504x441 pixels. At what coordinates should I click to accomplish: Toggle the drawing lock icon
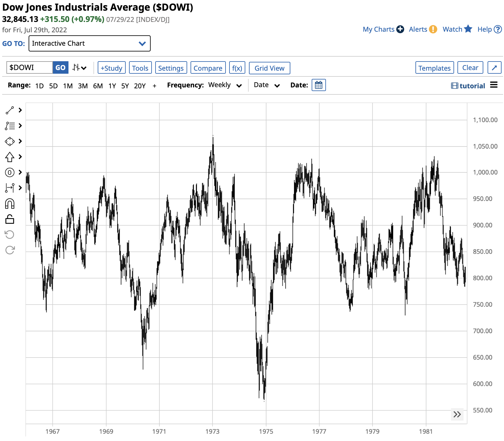[x=10, y=219]
